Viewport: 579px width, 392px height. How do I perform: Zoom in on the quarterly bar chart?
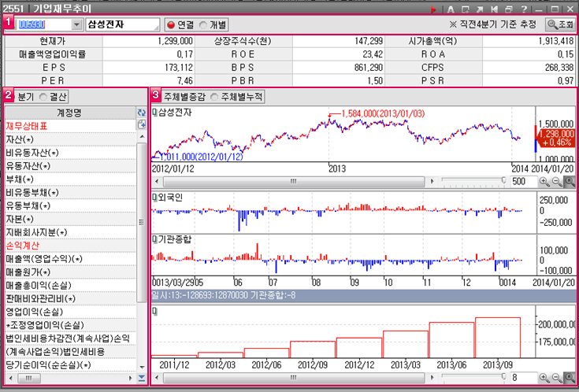click(544, 378)
